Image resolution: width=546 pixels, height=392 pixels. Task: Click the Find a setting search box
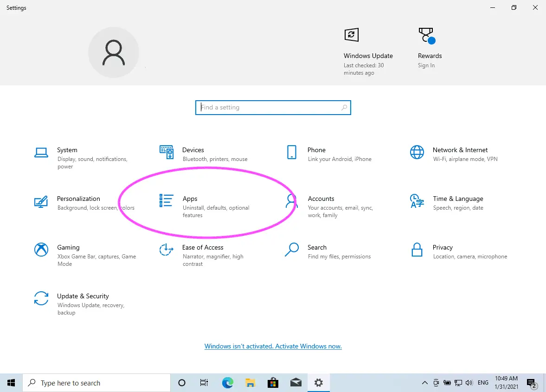pyautogui.click(x=273, y=107)
